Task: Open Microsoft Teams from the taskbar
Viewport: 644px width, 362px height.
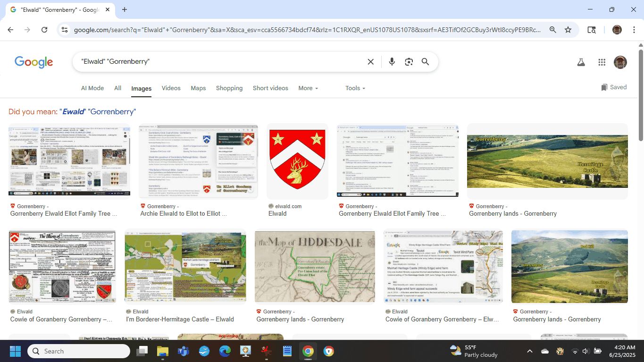Action: (x=184, y=351)
